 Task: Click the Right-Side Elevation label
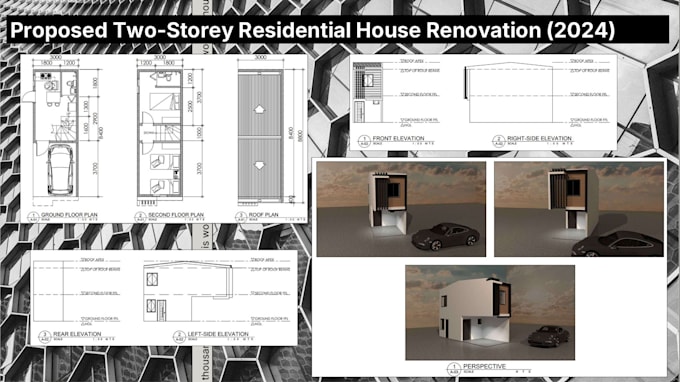pyautogui.click(x=539, y=138)
